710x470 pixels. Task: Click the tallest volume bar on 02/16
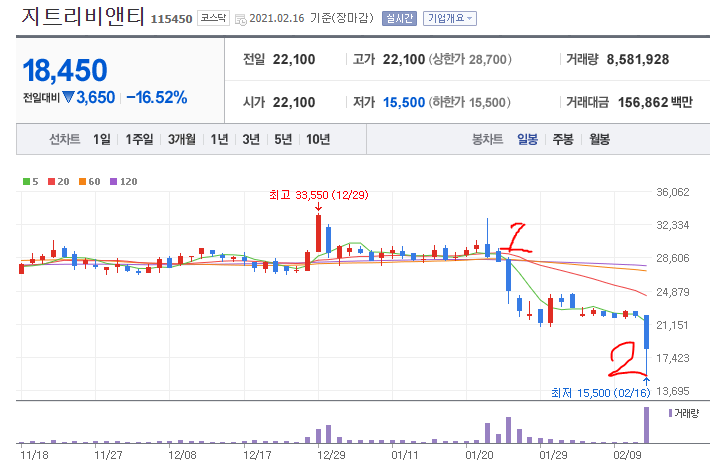pyautogui.click(x=646, y=425)
